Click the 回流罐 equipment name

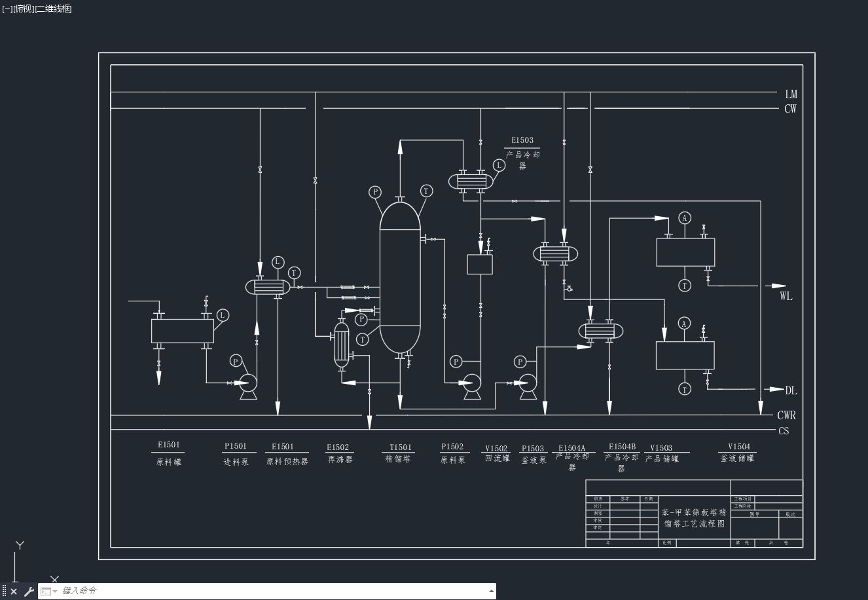(497, 459)
